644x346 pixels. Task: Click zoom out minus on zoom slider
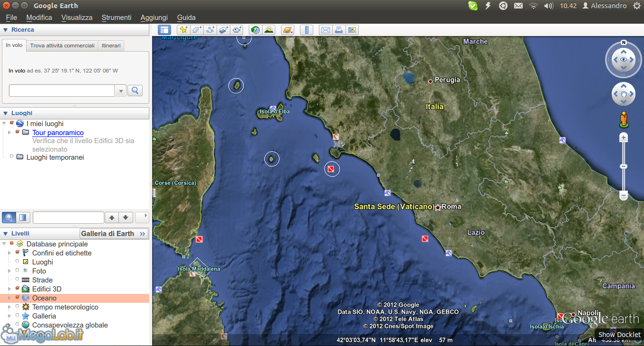click(624, 195)
